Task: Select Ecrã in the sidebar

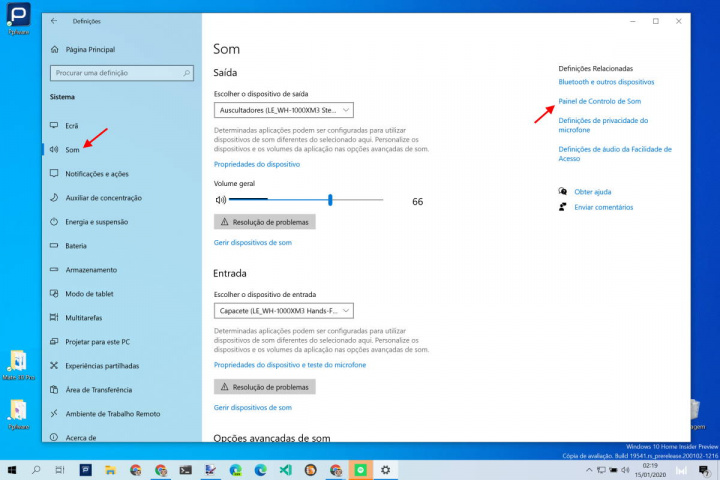Action: [x=72, y=126]
